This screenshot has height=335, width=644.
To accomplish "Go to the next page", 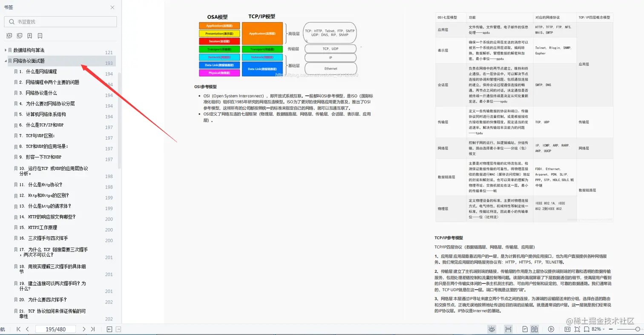I will (x=84, y=329).
